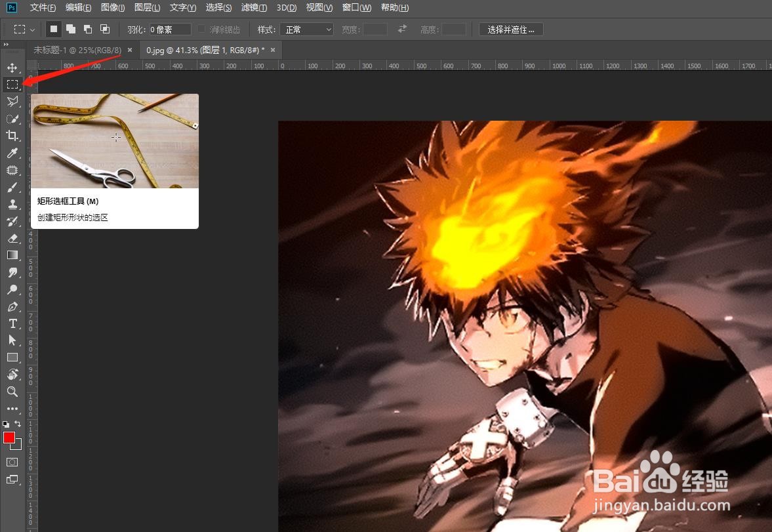Open the 编辑(E) menu
Viewport: 772px width, 532px height.
(x=78, y=7)
